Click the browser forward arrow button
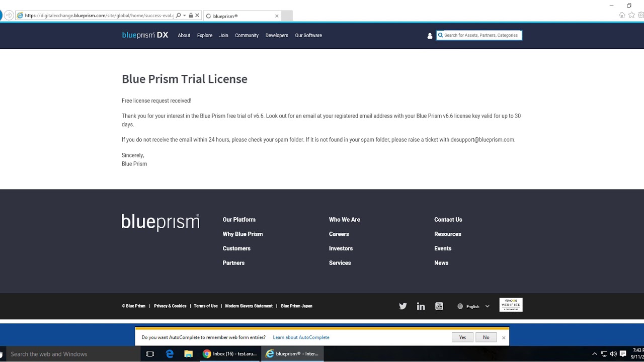Viewport: 644px width, 362px height. click(x=9, y=16)
